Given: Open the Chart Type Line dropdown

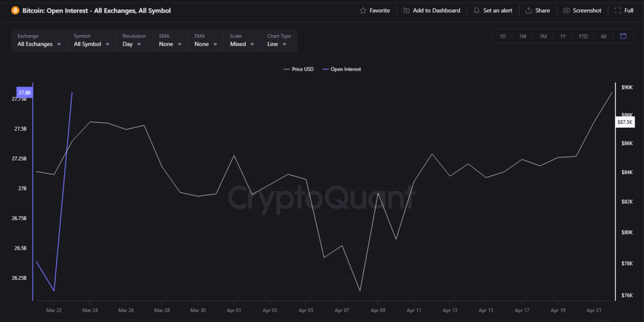Looking at the screenshot, I should (x=277, y=44).
